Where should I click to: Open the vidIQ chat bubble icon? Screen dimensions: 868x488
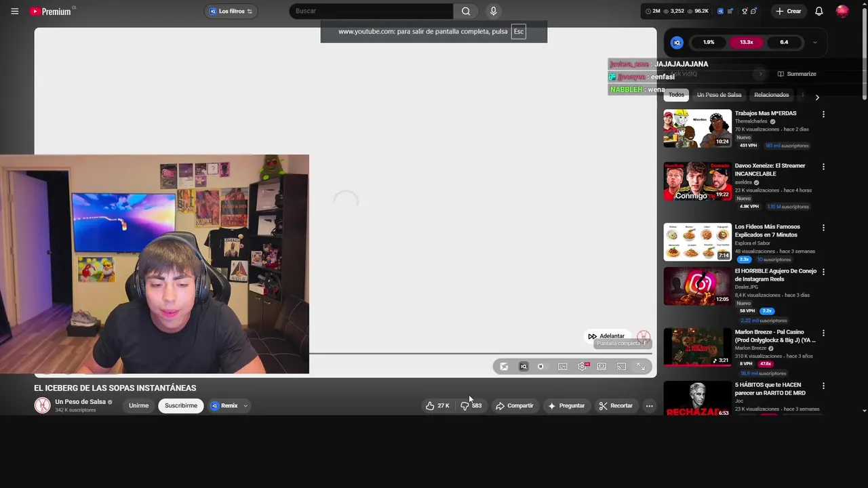pyautogui.click(x=753, y=12)
